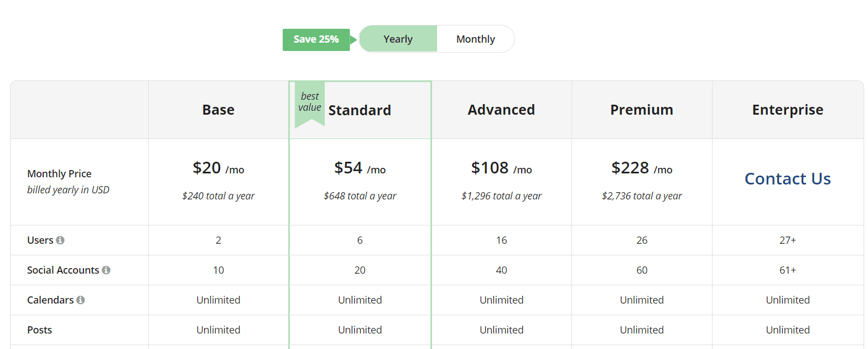Select the Advanced plan header
This screenshot has height=349, width=868.
pyautogui.click(x=501, y=110)
